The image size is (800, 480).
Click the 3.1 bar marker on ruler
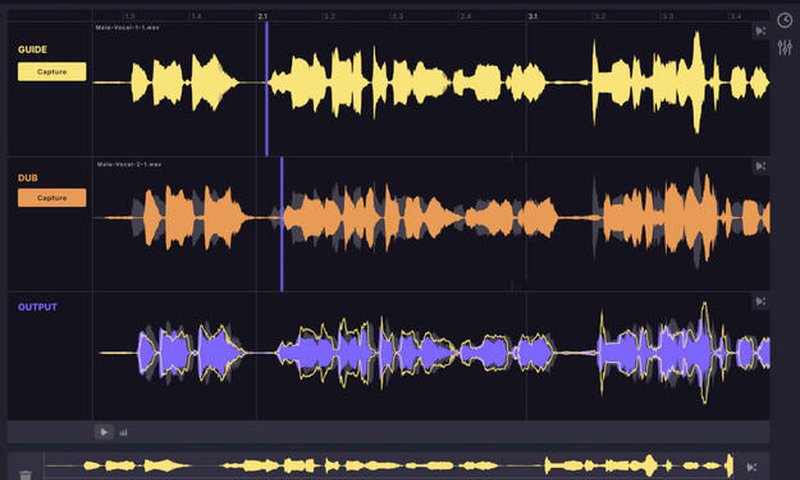tap(532, 17)
